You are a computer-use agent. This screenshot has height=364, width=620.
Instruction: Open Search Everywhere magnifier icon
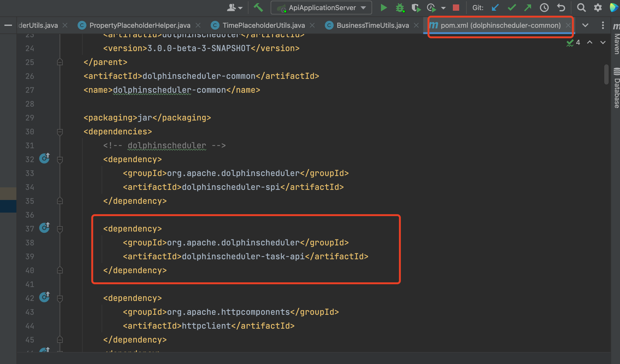(581, 8)
